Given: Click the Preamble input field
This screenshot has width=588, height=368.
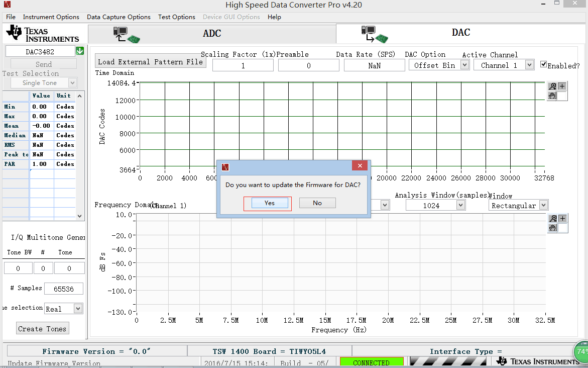Looking at the screenshot, I should 309,66.
